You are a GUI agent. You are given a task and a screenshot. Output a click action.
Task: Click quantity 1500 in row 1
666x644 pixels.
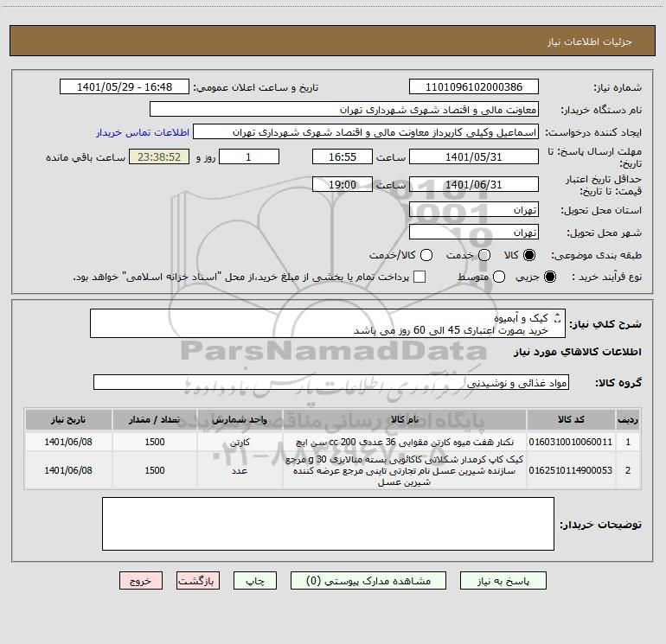click(x=155, y=442)
